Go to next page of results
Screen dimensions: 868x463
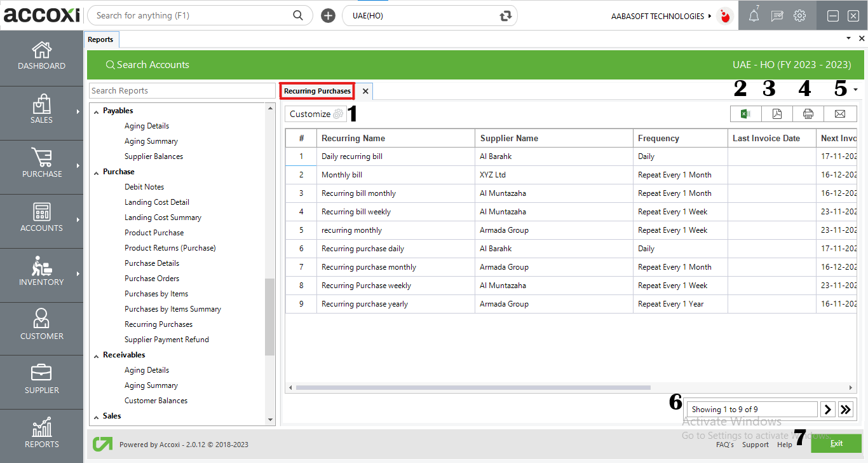coord(827,409)
